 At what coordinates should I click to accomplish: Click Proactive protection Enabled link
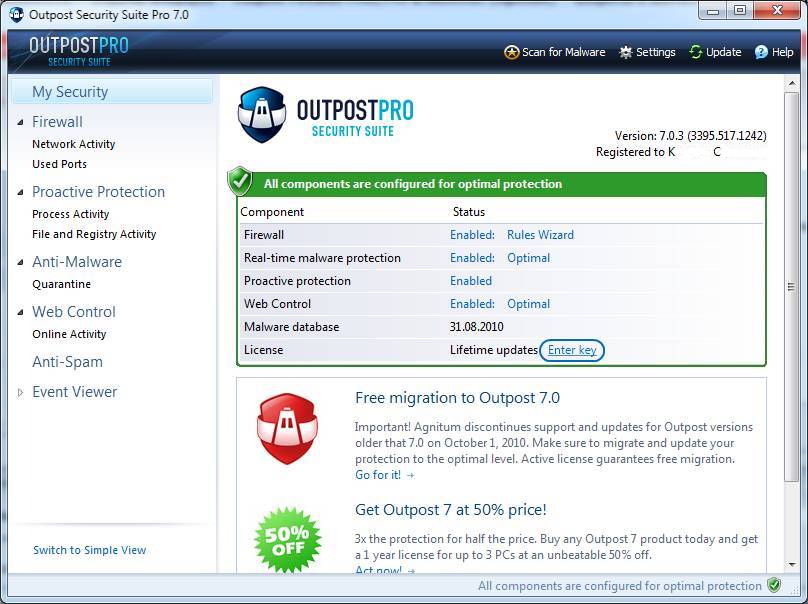(471, 281)
